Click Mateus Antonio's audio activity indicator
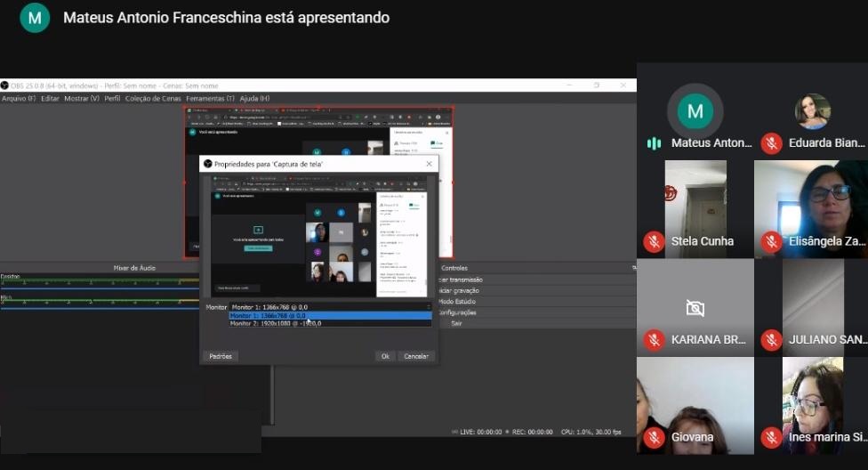Screen dimensions: 868x470 coord(654,143)
